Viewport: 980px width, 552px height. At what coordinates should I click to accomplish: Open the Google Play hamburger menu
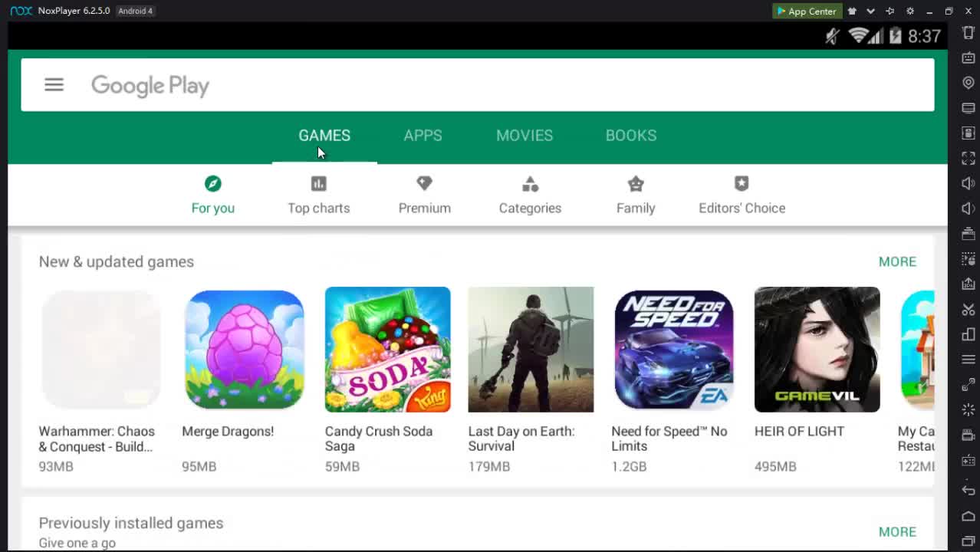(54, 85)
